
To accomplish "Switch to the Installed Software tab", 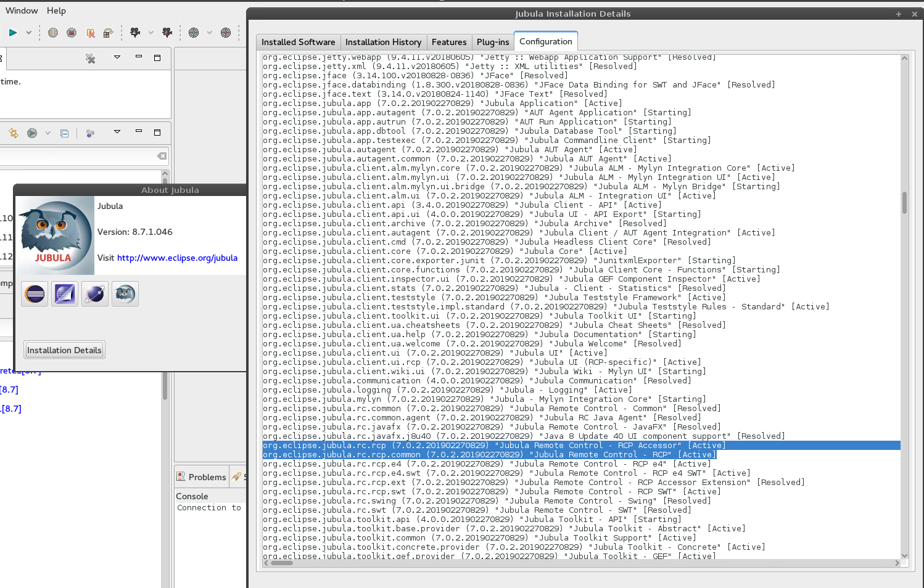I will [299, 42].
